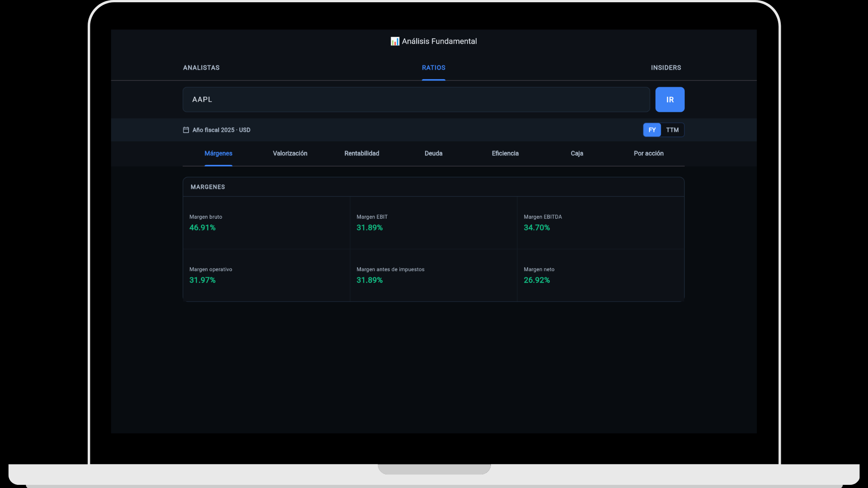
Task: Select the Caja sub-tab
Action: pos(577,154)
